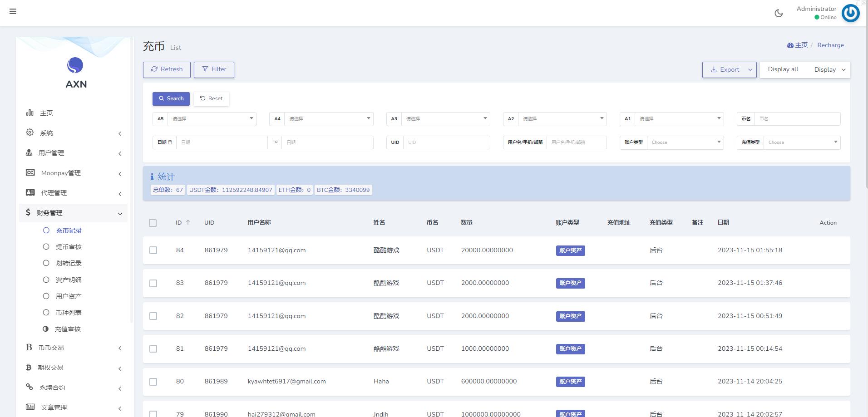Click the gear icon beside 系统
Image resolution: width=868 pixels, height=417 pixels.
[x=30, y=132]
